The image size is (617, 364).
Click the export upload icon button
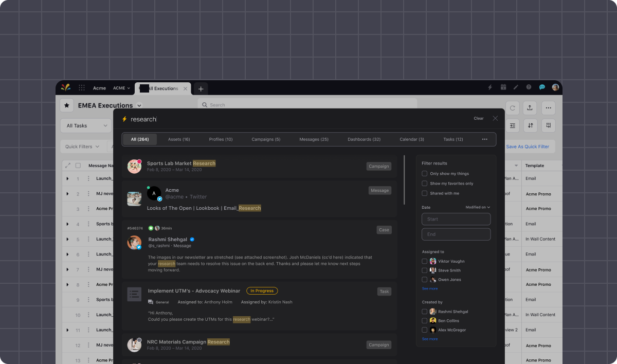tap(530, 108)
